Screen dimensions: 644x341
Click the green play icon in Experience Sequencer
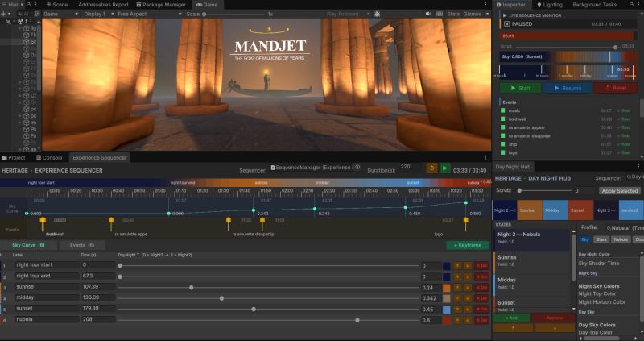coord(445,168)
